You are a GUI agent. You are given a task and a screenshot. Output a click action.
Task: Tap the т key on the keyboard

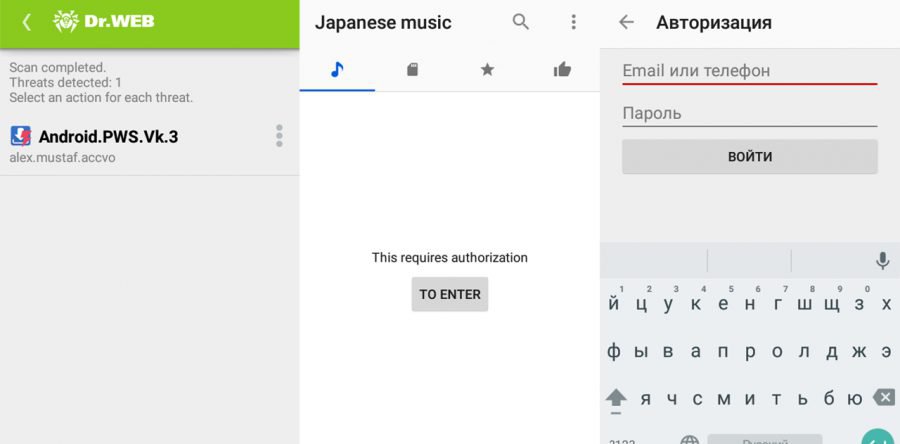pos(777,399)
